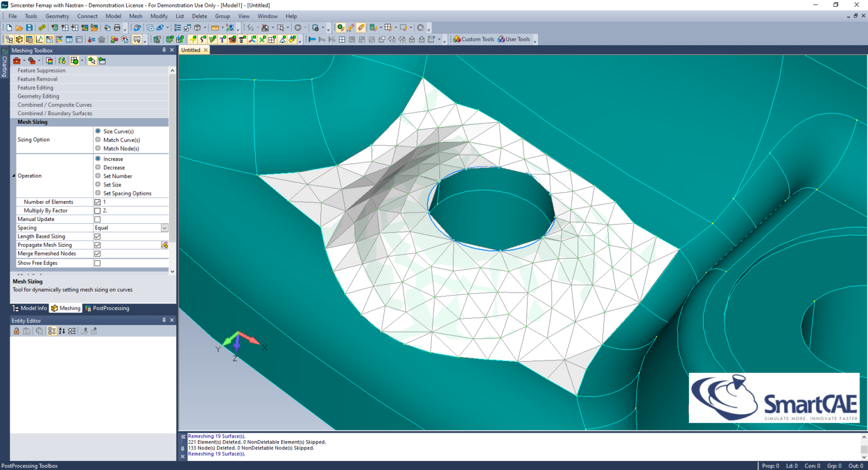Toggle the Show Free Edges checkbox
The height and width of the screenshot is (470, 868).
click(x=97, y=263)
